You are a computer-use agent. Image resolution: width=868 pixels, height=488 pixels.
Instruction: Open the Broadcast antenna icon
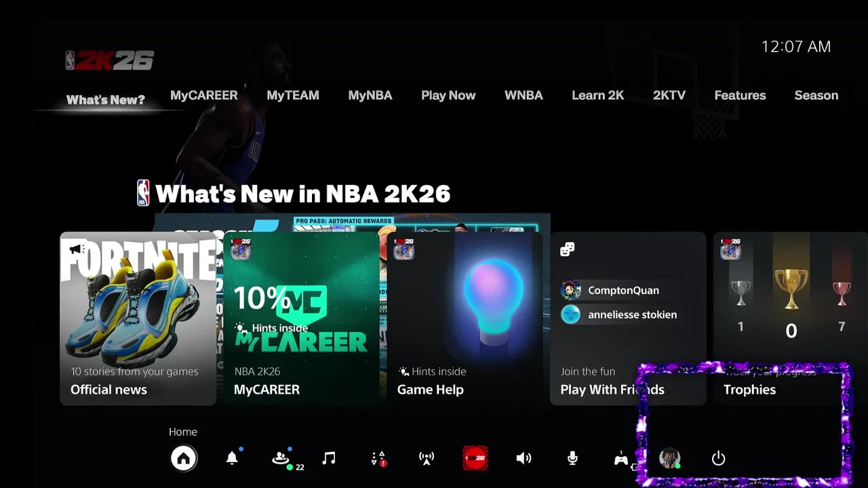427,459
